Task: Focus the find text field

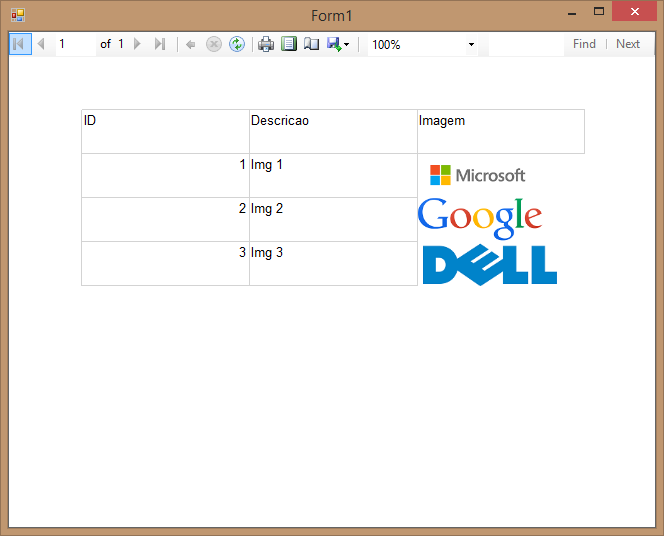Action: pos(526,44)
